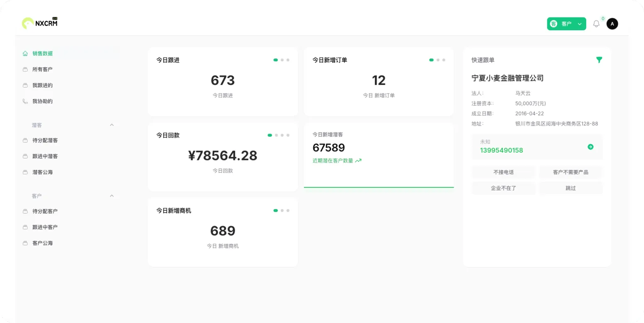Viewport: 644px width, 323px height.
Task: Select second pagination dot in 今日跟进 card
Action: [282, 60]
